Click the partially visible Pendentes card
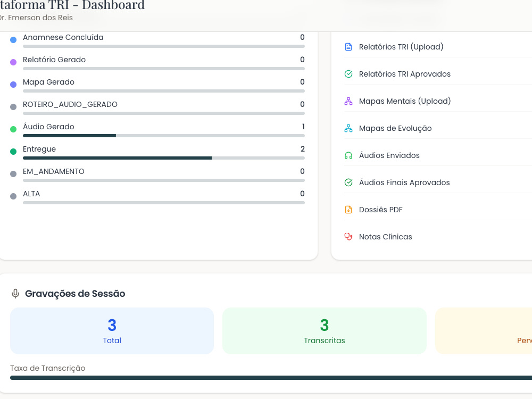Screen dimensions: 532x399 [x=484, y=331]
